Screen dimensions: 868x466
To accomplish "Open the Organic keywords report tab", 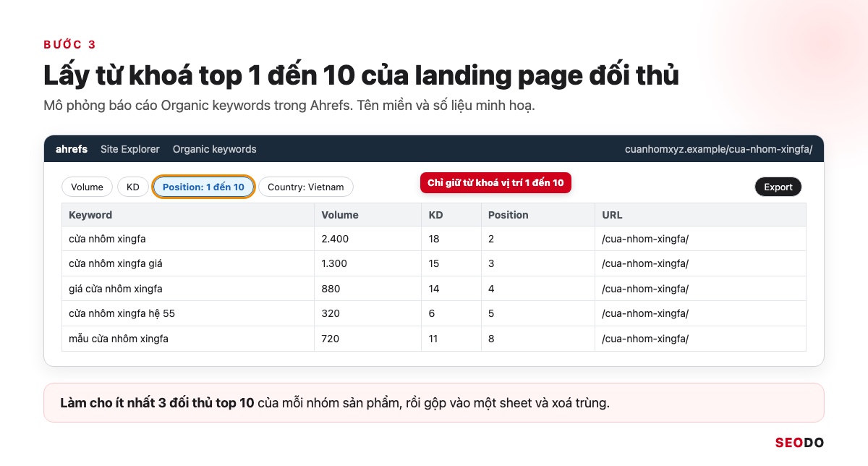I will tap(215, 149).
